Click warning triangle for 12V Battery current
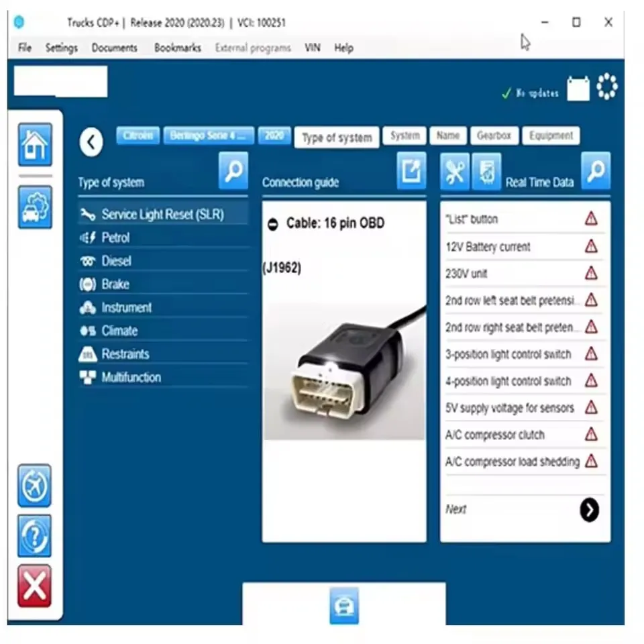 tap(591, 246)
